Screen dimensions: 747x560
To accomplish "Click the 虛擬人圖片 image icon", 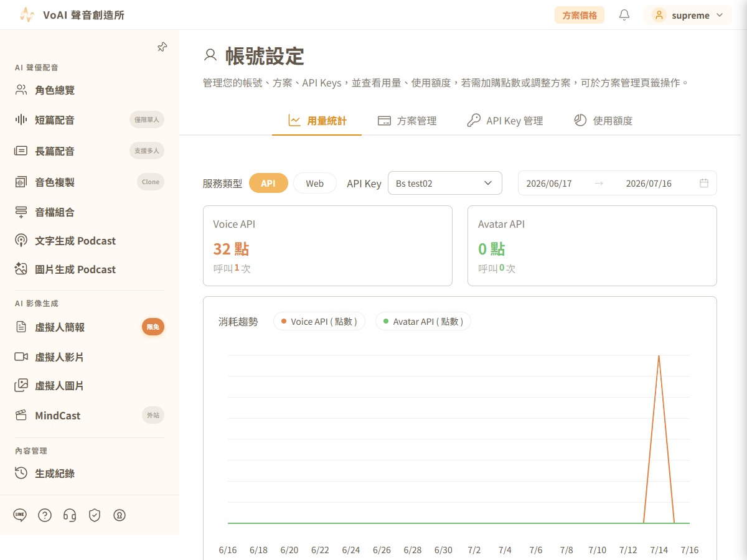I will [x=21, y=385].
